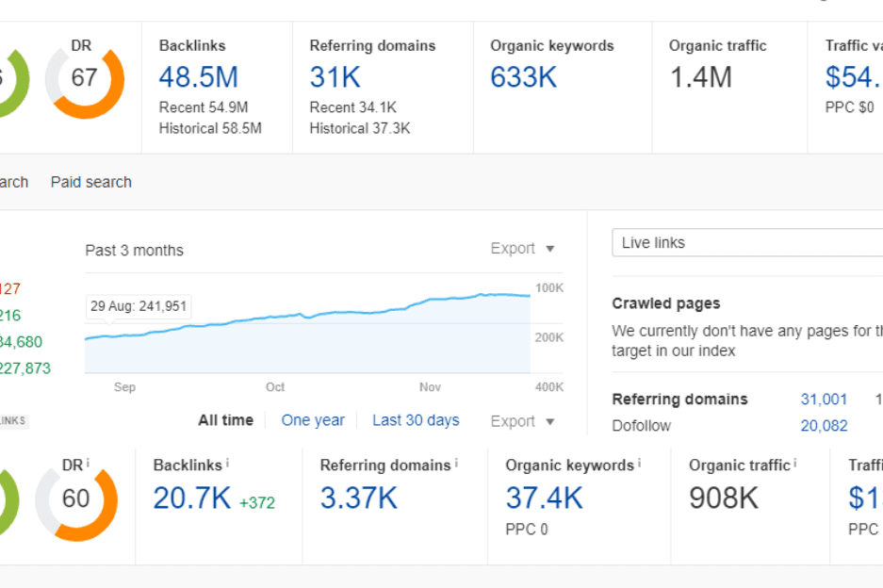Click the DR 60 donut chart
883x588 pixels.
click(x=75, y=498)
